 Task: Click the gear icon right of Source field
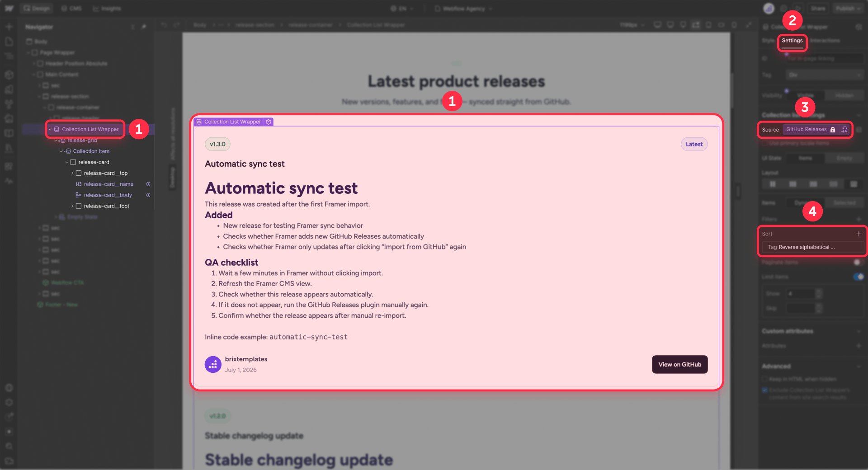pos(859,130)
